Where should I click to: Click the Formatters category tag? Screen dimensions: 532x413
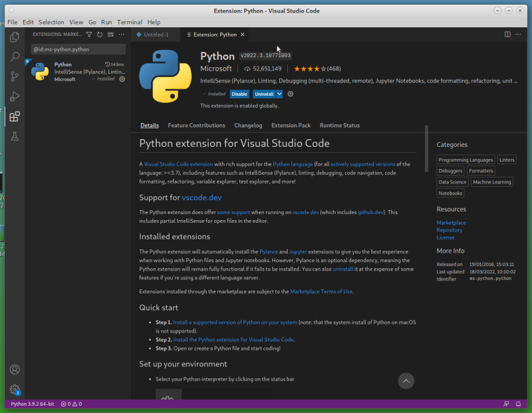click(481, 171)
